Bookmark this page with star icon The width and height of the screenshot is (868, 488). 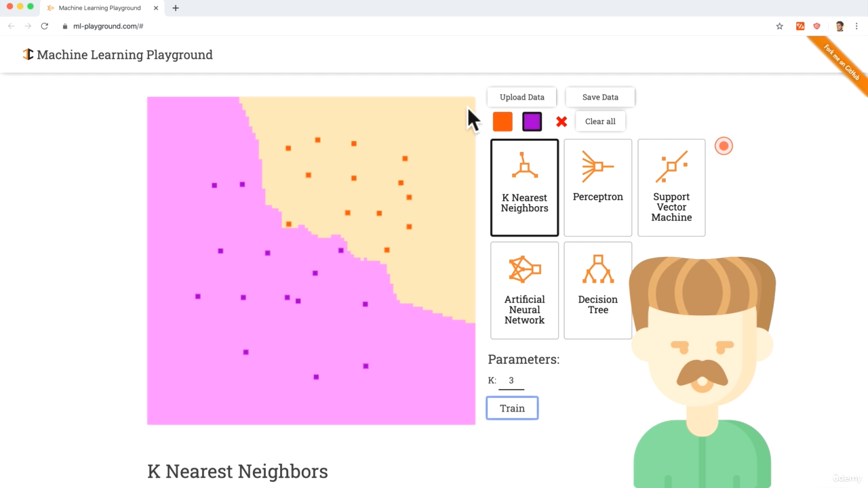[780, 26]
